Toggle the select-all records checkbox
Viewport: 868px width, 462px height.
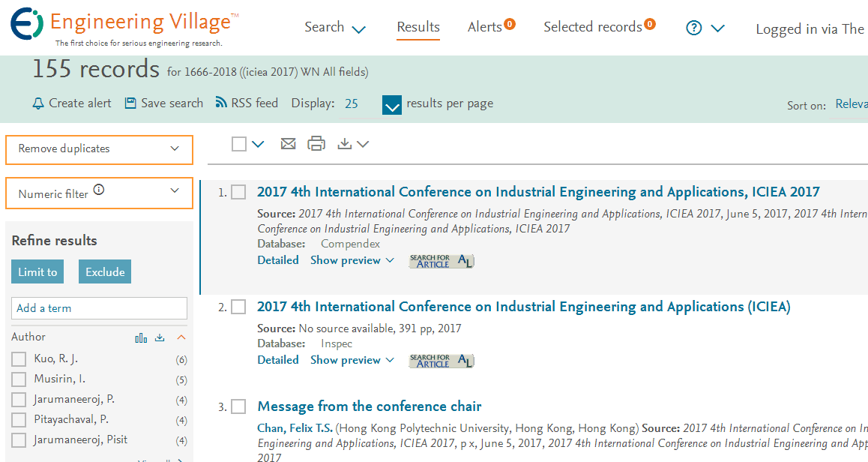[239, 144]
